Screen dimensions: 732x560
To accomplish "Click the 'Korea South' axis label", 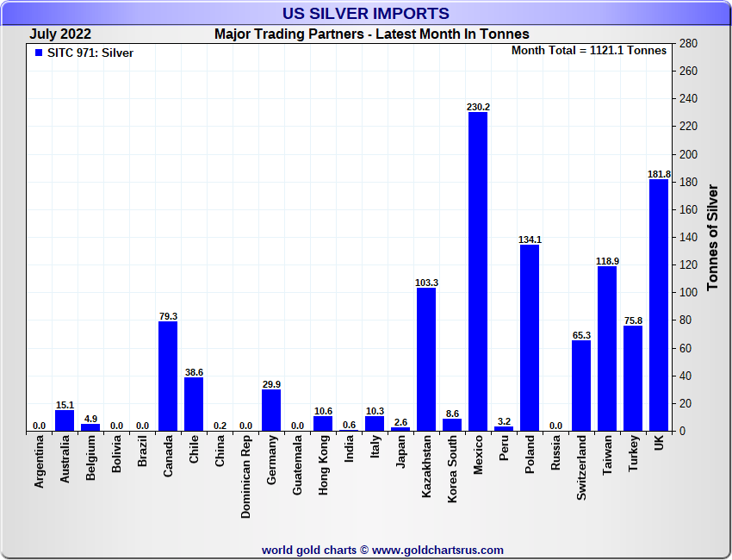I will (452, 469).
